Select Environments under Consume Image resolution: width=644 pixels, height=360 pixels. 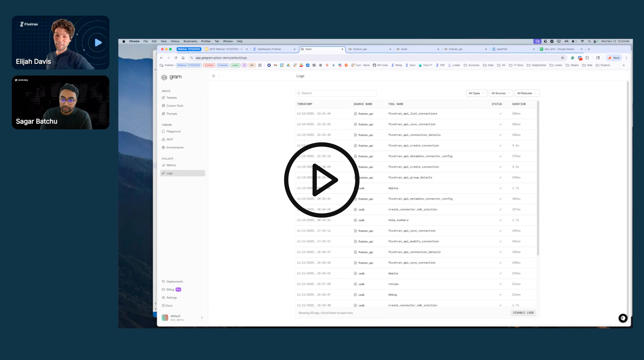point(175,147)
